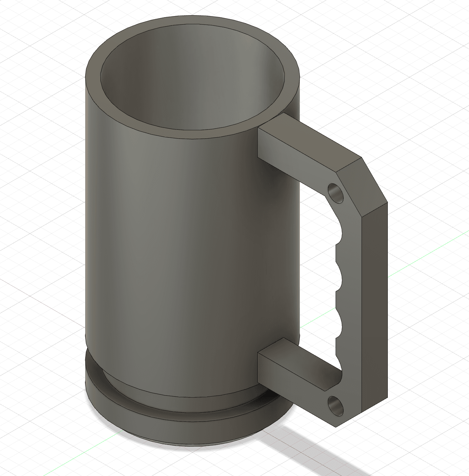The height and width of the screenshot is (476, 469).
Task: Click the upper round hole in the handle
Action: 335,194
